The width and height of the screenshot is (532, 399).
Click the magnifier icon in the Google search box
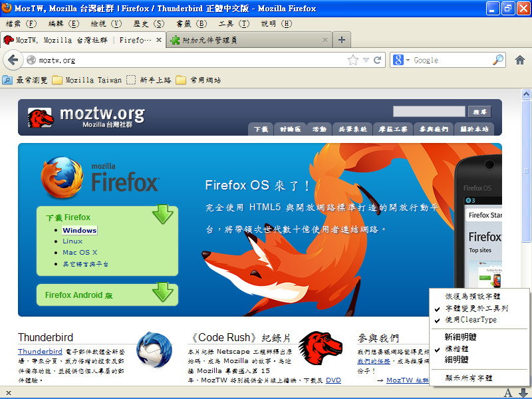[x=498, y=60]
